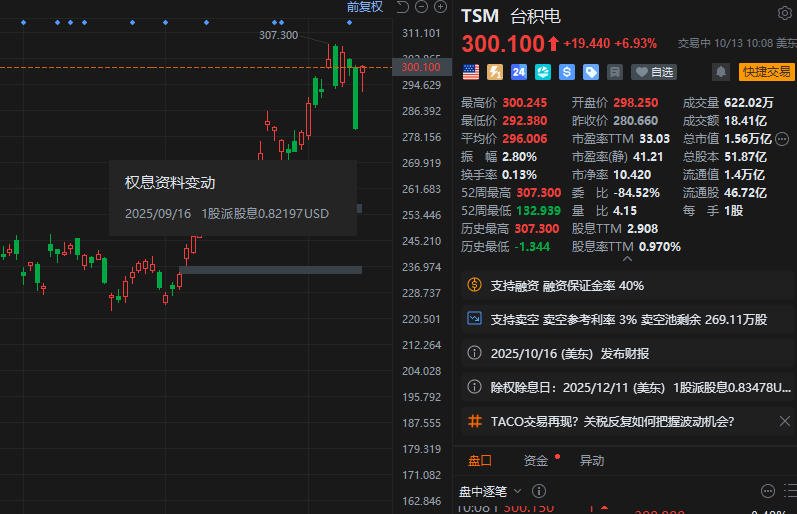Click the info icon next to 盘中逐笔
Screen dimensions: 797x514
click(539, 491)
